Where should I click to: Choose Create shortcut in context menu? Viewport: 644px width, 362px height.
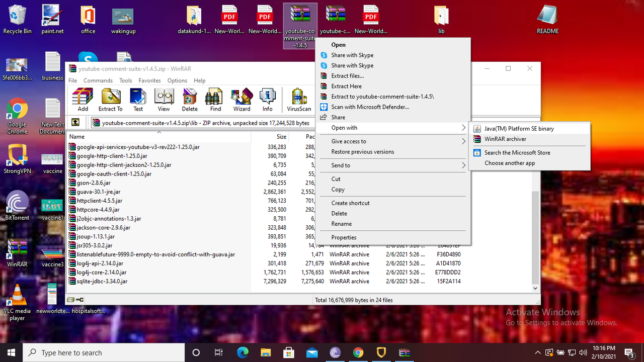click(x=393, y=203)
